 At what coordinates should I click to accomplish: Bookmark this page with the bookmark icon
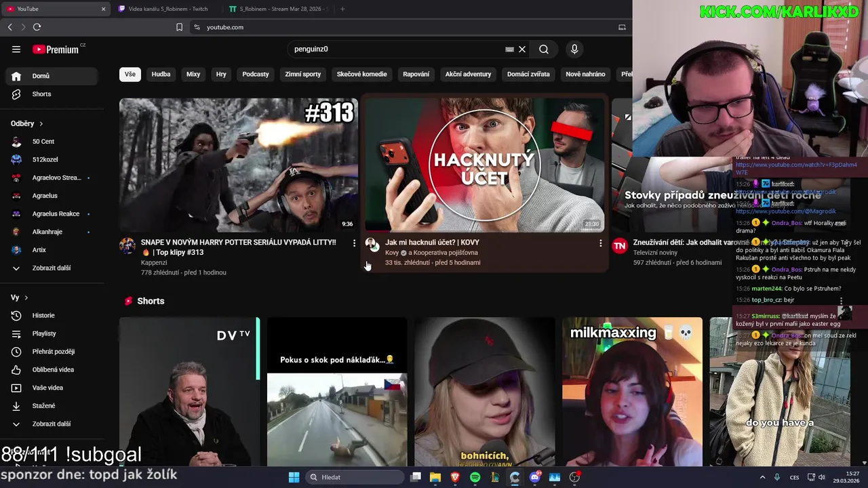(179, 27)
